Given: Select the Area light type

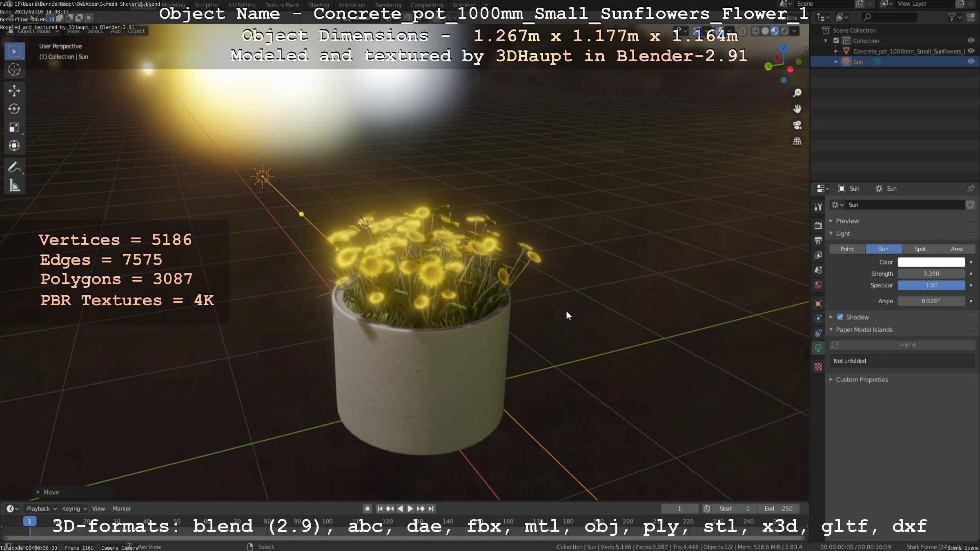Looking at the screenshot, I should click(957, 249).
